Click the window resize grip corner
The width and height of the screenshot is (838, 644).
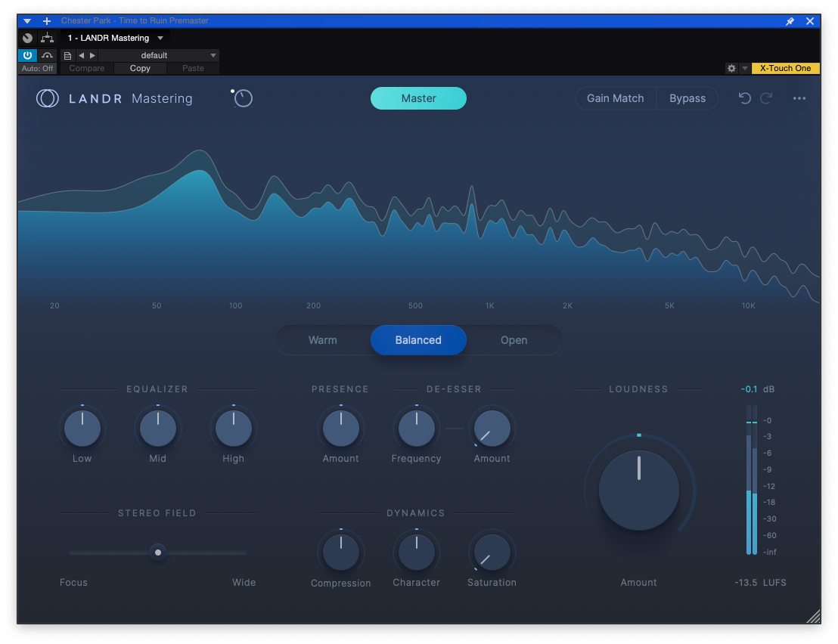coord(813,617)
